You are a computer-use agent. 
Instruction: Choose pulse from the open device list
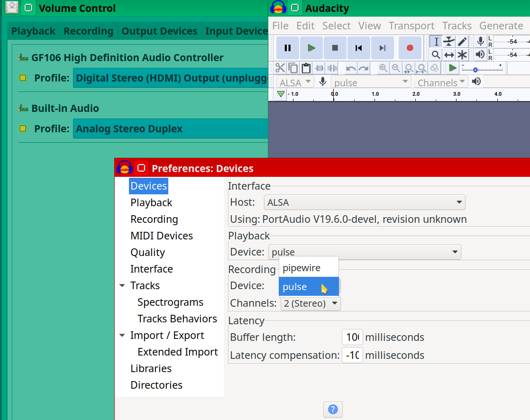pos(309,286)
